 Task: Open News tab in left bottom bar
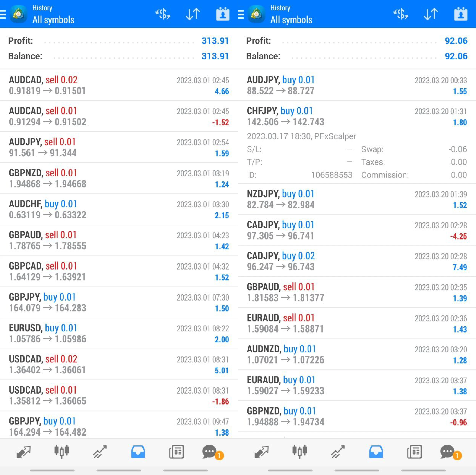click(176, 452)
